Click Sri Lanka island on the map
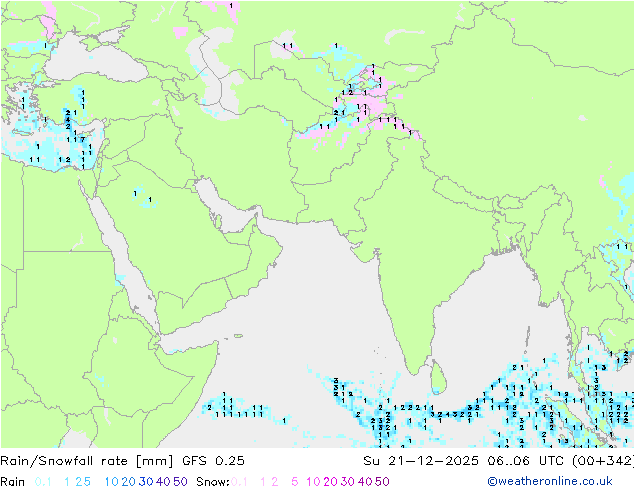Viewport: 634px width, 490px height. (439, 377)
